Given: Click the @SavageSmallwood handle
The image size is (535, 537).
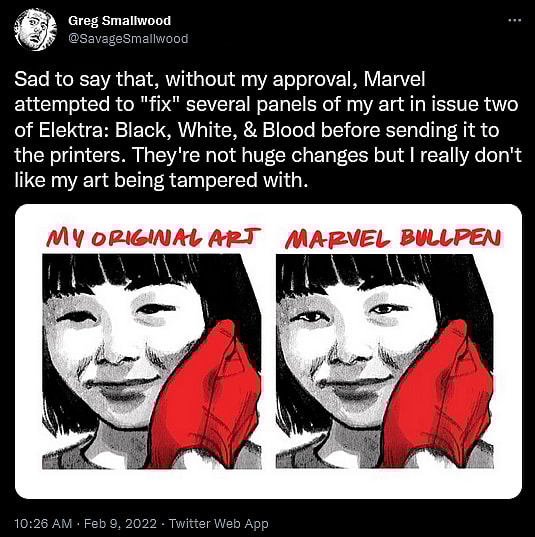Looking at the screenshot, I should 128,39.
